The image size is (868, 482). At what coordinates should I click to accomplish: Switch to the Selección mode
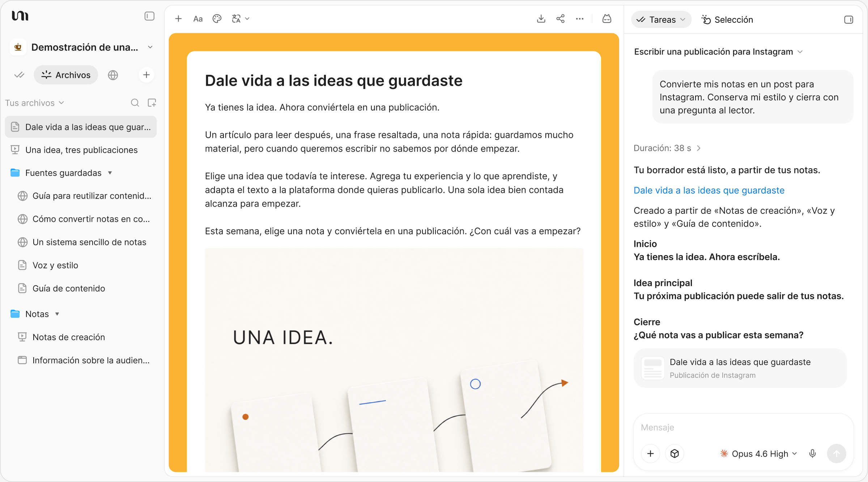(x=727, y=20)
